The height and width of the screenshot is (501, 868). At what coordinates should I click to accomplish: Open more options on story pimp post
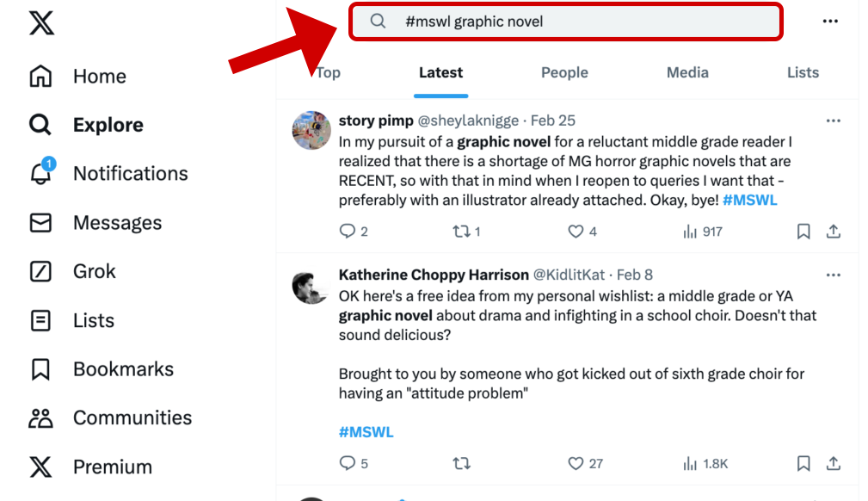pyautogui.click(x=833, y=121)
